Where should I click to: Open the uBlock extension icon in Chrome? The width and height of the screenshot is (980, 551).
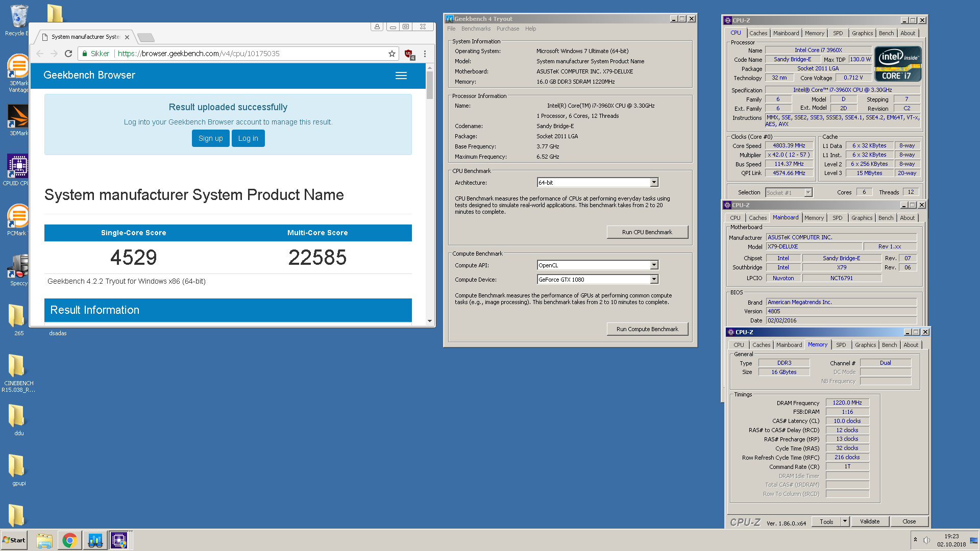click(409, 54)
